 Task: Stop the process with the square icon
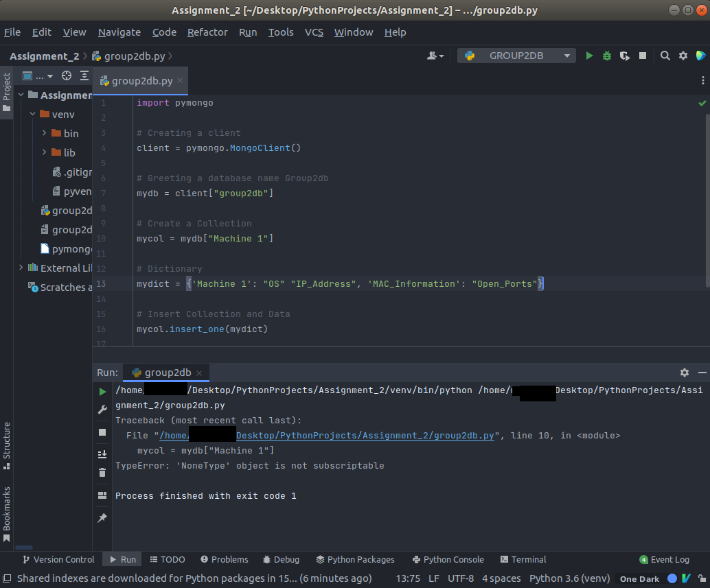102,431
